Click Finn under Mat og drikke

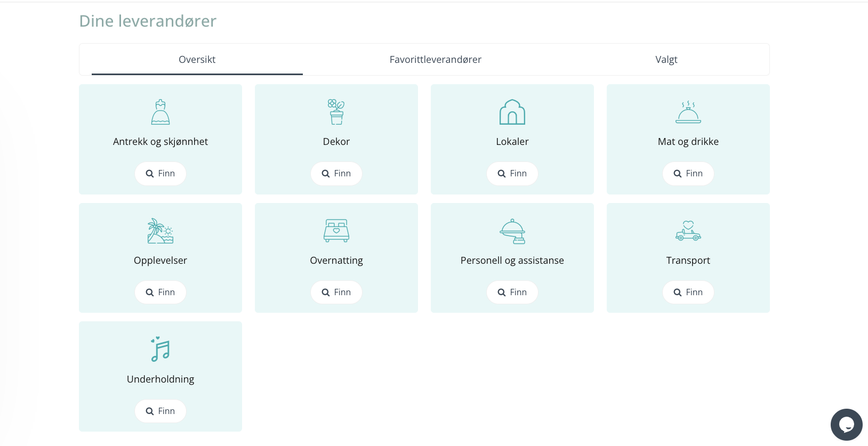click(688, 174)
